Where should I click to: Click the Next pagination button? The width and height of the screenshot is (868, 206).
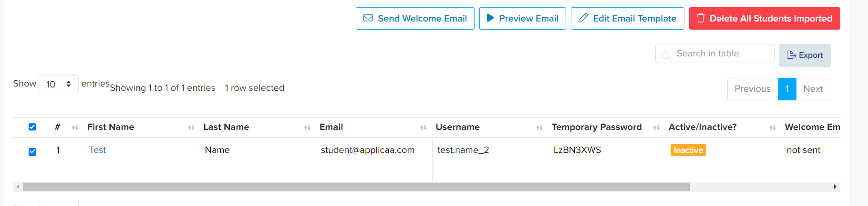point(813,89)
